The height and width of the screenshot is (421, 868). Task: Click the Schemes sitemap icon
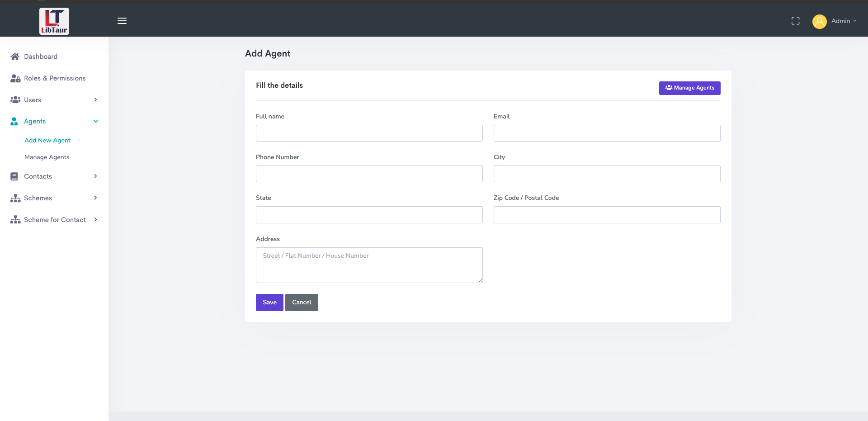(x=15, y=198)
